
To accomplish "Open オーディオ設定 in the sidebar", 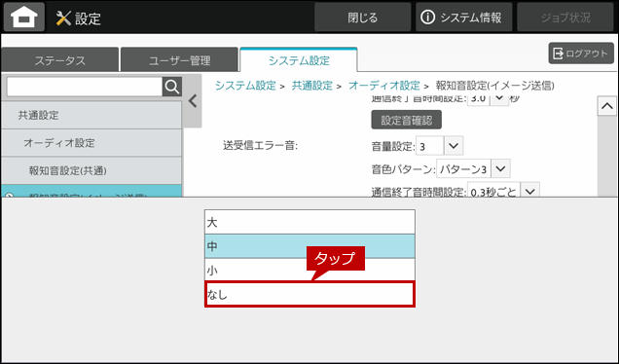I will tap(91, 143).
